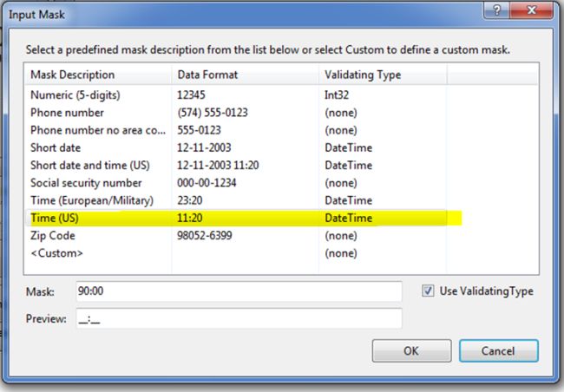Screen dimensions: 564x392
Task: Choose the <Custom> mask entry
Action: point(56,253)
